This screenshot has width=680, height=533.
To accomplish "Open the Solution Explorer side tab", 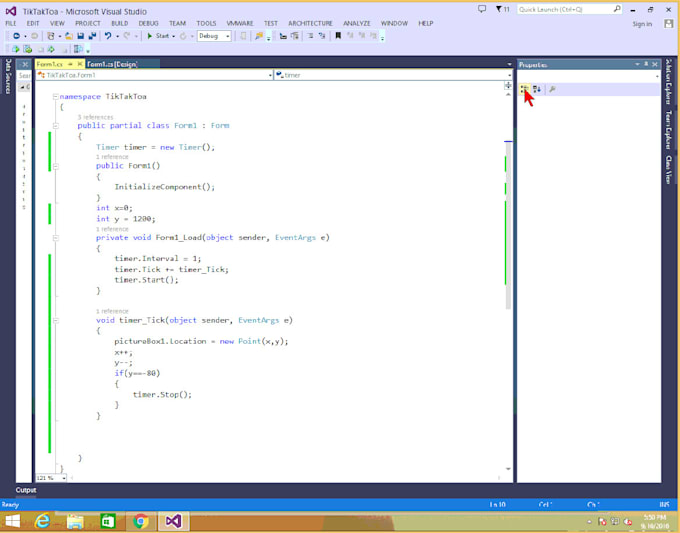I will 668,82.
